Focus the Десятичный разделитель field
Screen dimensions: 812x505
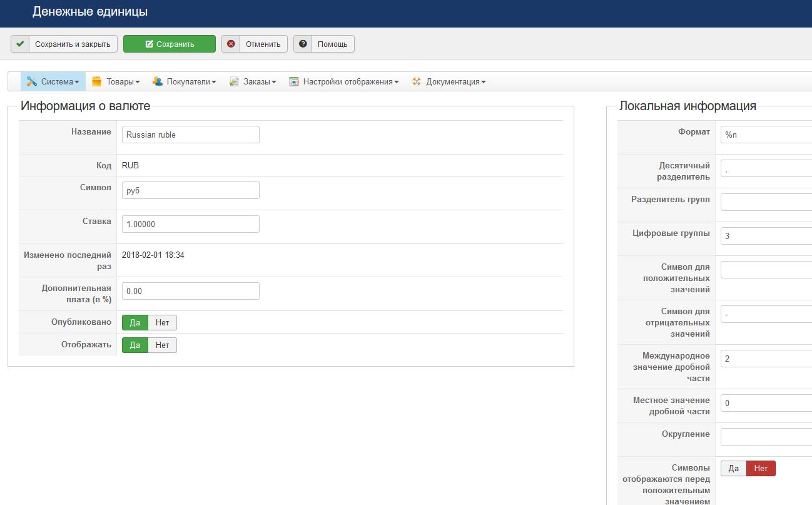[766, 168]
